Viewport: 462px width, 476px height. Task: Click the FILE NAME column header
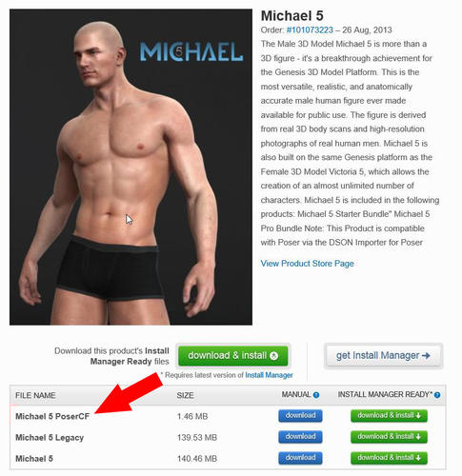pos(35,395)
